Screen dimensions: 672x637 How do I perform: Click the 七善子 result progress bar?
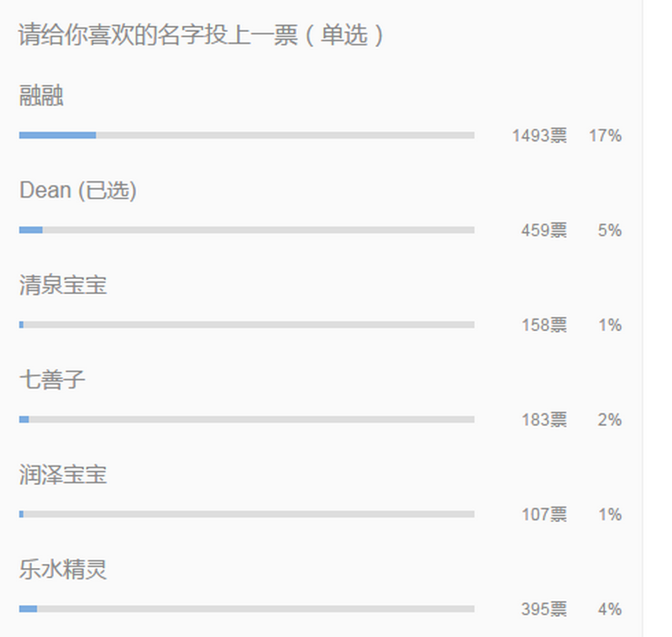click(x=246, y=419)
